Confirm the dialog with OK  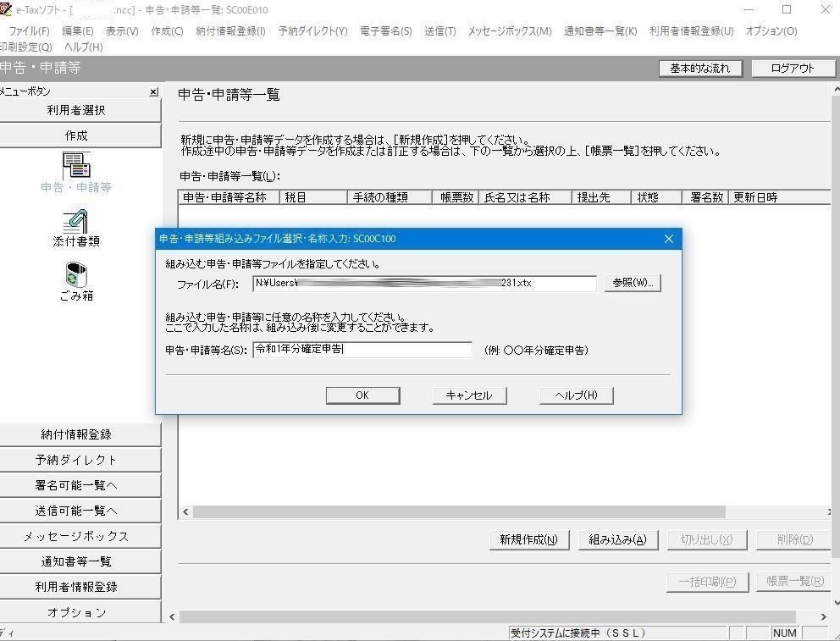(362, 395)
